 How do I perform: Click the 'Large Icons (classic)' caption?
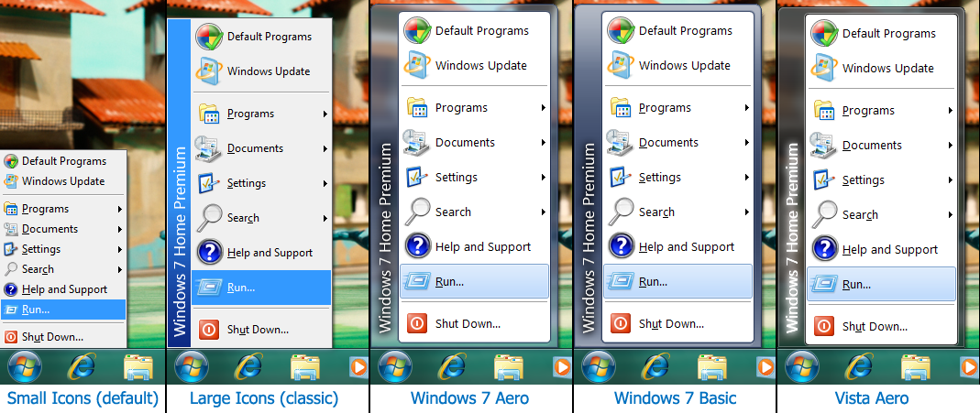264,398
